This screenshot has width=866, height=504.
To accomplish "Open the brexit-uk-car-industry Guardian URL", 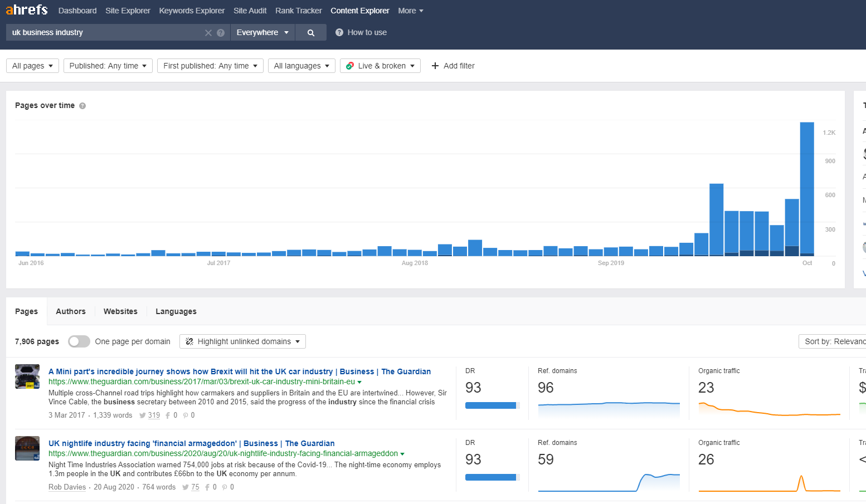I will pos(202,381).
